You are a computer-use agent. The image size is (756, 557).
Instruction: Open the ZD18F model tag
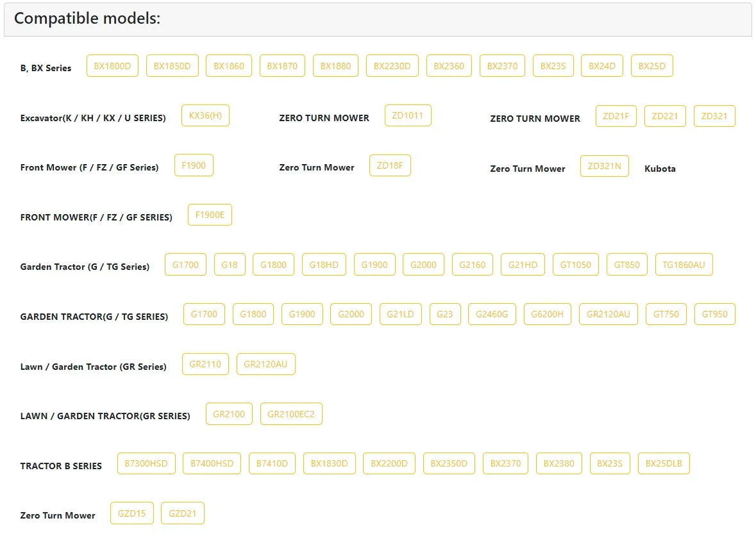[390, 165]
